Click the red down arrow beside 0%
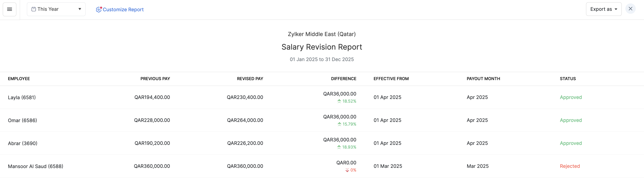Image resolution: width=644 pixels, height=180 pixels. pyautogui.click(x=347, y=170)
